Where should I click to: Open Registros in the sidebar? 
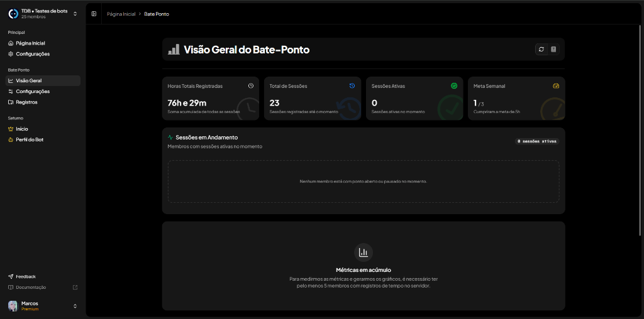pos(43,102)
